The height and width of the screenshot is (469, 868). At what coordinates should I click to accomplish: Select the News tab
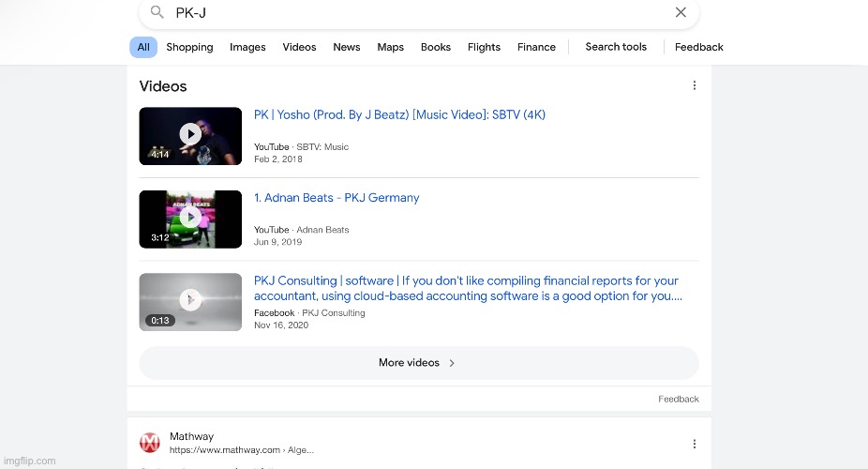346,47
